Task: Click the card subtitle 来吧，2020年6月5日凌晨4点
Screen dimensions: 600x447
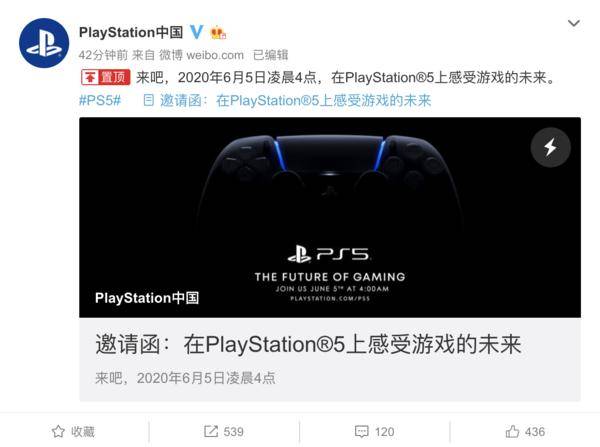Action: [185, 378]
